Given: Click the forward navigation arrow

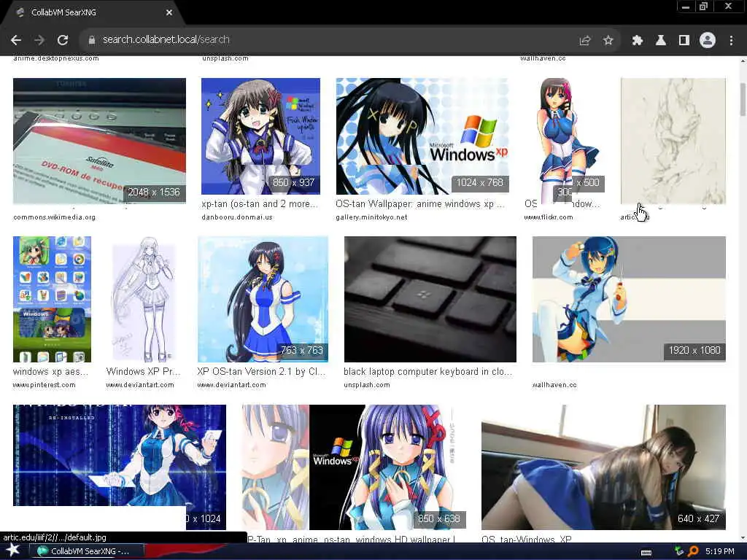Looking at the screenshot, I should pos(39,40).
